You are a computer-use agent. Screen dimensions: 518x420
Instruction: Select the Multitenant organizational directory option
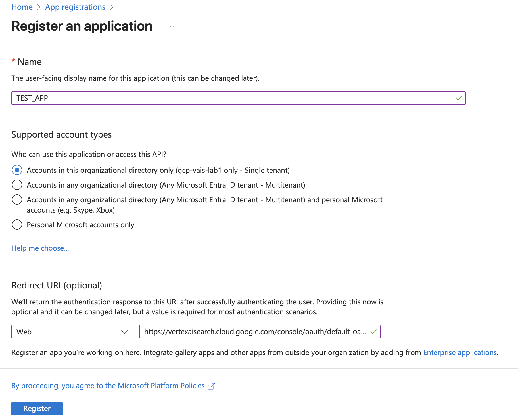click(17, 185)
